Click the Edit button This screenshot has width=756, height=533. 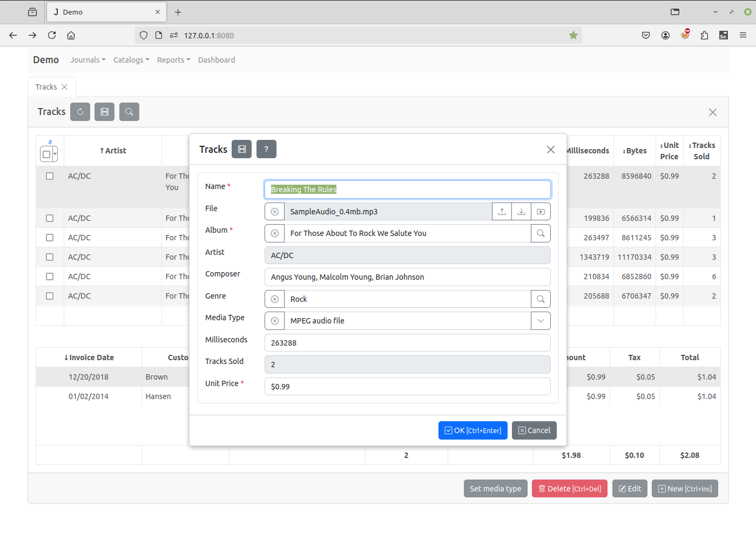[630, 489]
